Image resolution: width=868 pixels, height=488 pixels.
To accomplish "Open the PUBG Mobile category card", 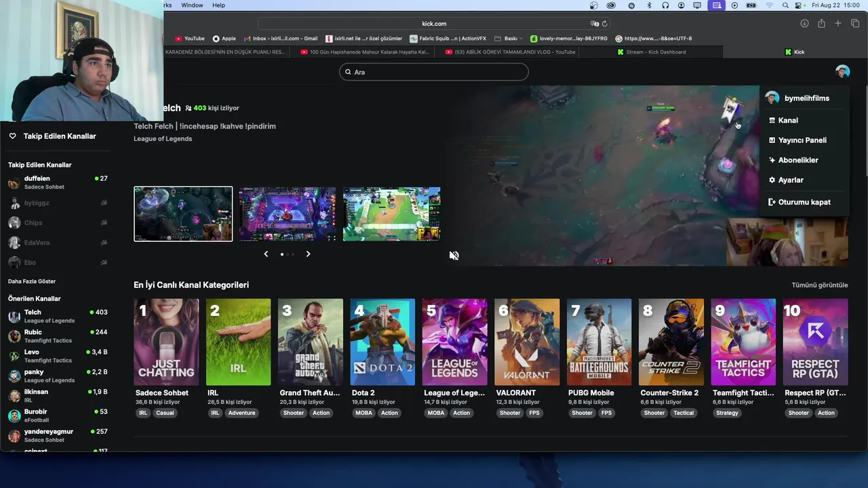I will pyautogui.click(x=599, y=342).
